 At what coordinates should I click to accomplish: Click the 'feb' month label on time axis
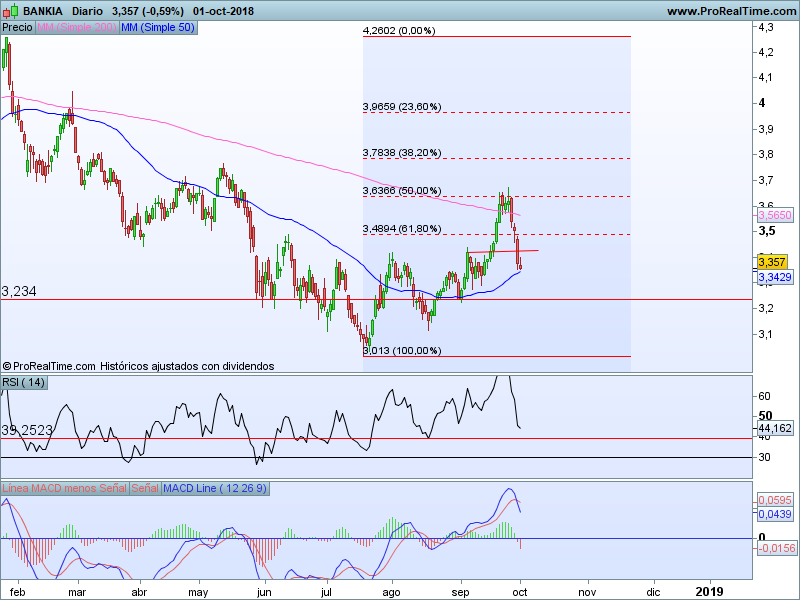(17, 592)
